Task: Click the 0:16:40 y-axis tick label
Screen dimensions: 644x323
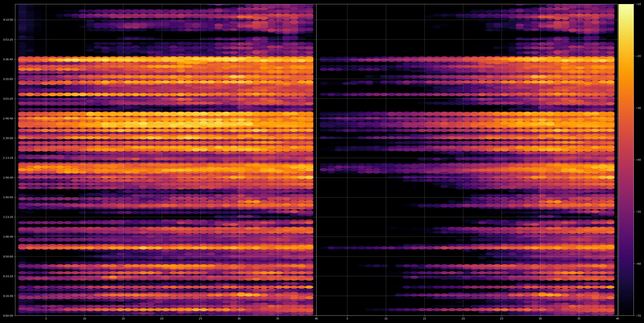Action: coord(8,296)
